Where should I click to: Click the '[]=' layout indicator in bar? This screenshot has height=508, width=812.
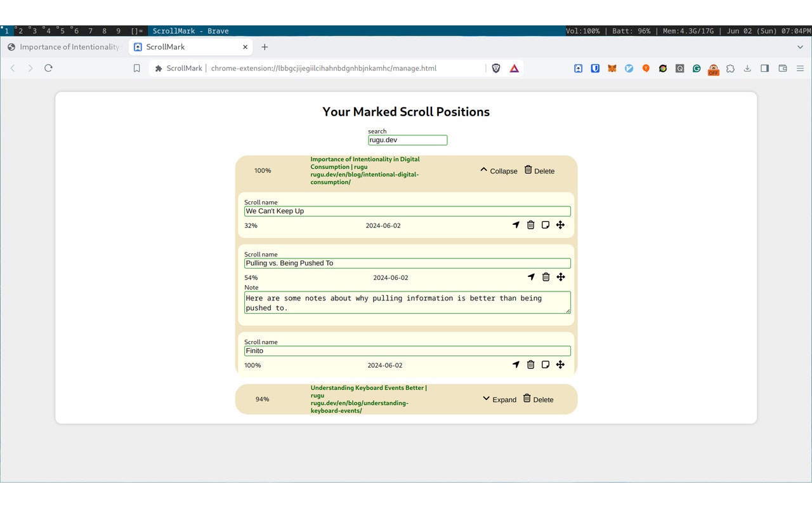(x=137, y=30)
